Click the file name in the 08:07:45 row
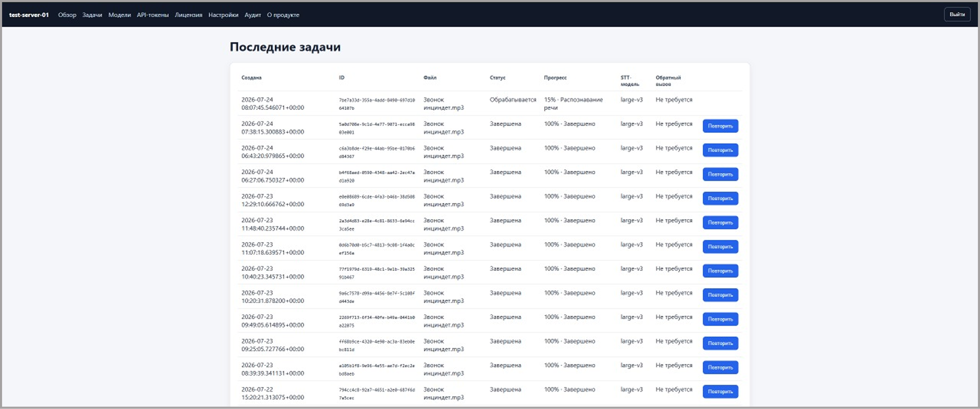The width and height of the screenshot is (980, 409). click(444, 104)
